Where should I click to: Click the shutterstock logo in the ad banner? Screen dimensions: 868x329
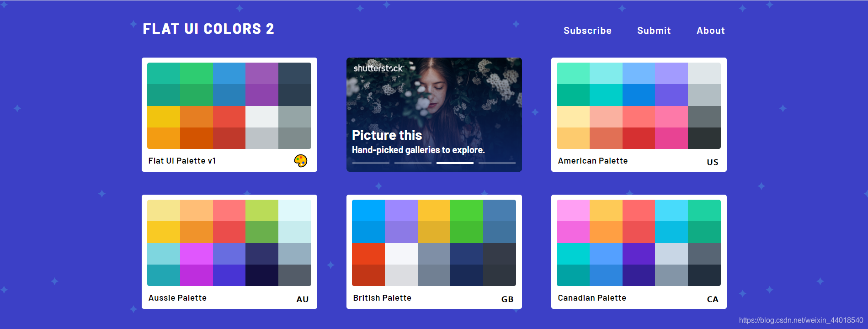tap(378, 68)
